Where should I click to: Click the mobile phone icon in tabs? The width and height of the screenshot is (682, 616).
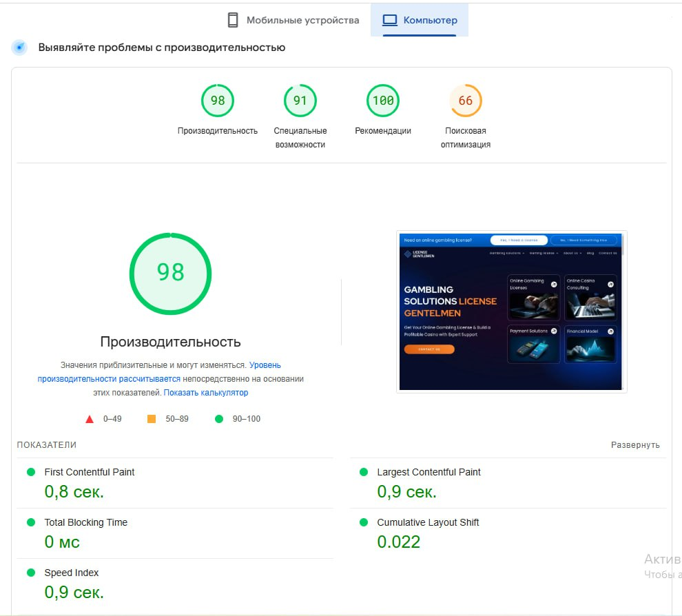(x=233, y=20)
